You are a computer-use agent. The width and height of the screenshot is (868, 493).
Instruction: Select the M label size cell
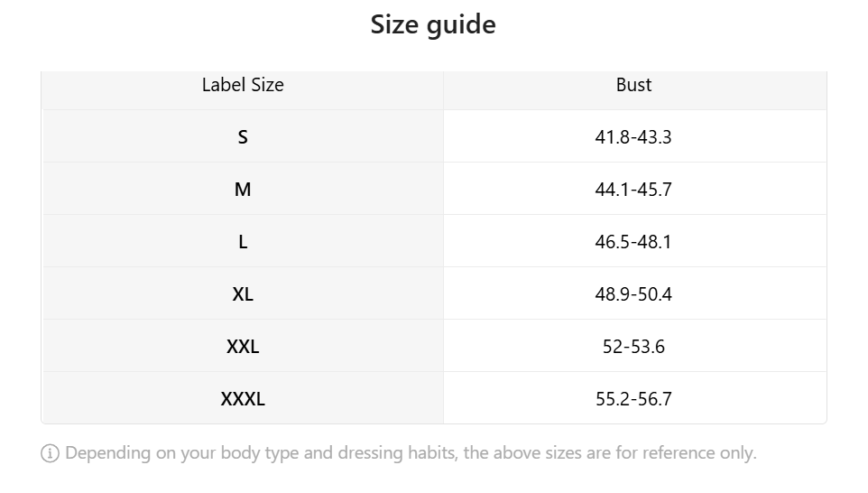(x=243, y=189)
